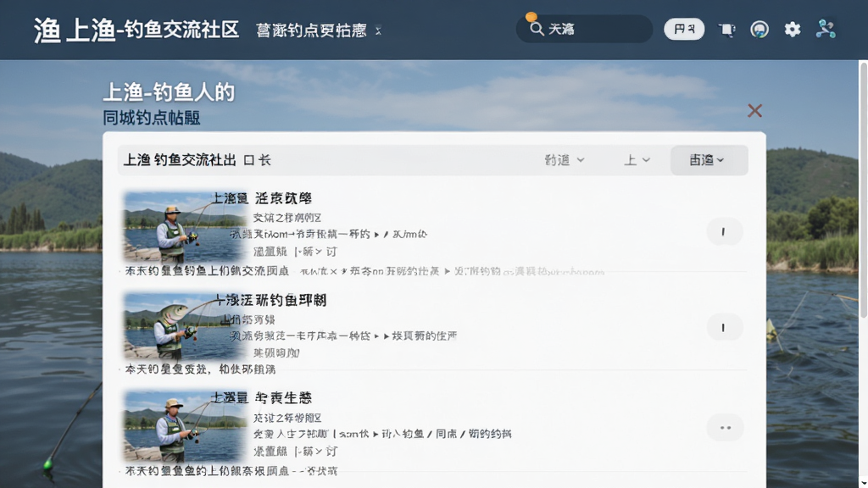Viewport: 868px width, 488px height.
Task: Click the 上渔-钓鱼人的 heading
Action: tap(169, 91)
